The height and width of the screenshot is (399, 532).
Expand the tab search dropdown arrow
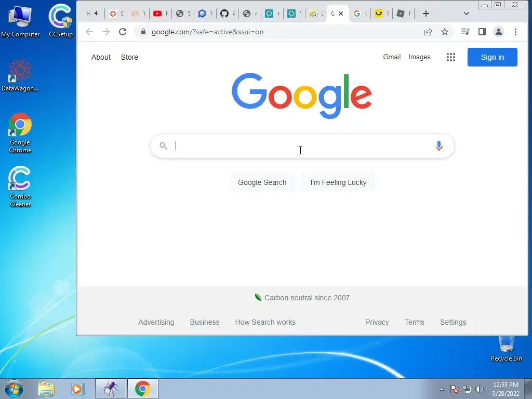[466, 14]
